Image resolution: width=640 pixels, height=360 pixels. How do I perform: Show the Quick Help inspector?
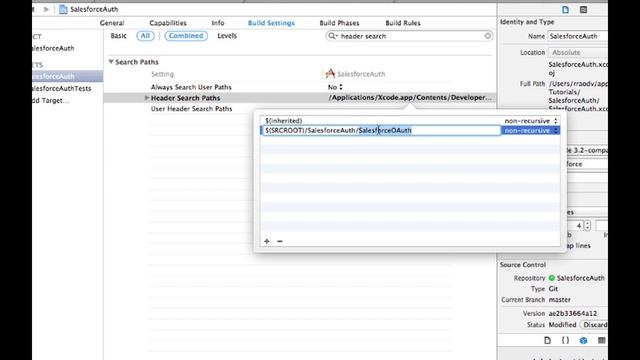[583, 9]
